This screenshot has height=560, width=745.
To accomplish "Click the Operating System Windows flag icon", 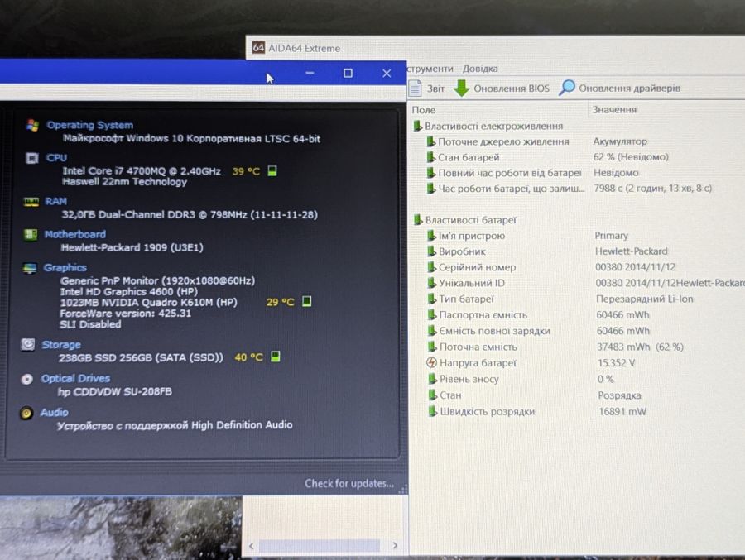I will click(x=32, y=125).
